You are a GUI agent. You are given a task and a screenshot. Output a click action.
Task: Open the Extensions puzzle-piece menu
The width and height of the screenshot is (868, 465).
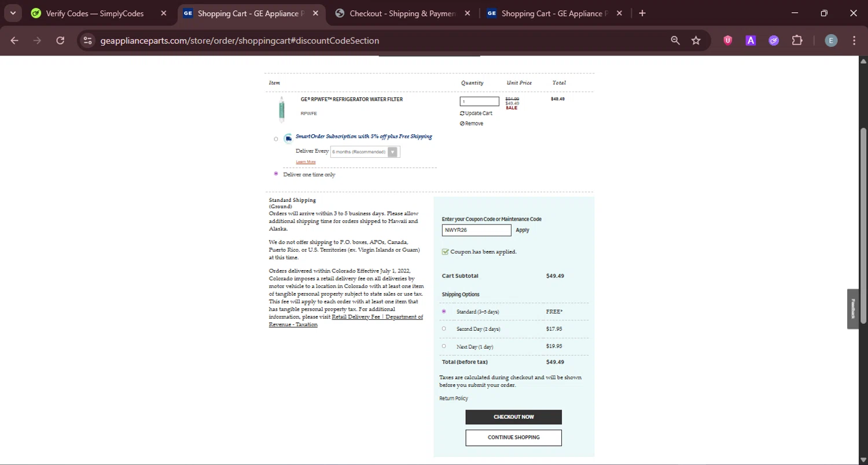tap(797, 40)
